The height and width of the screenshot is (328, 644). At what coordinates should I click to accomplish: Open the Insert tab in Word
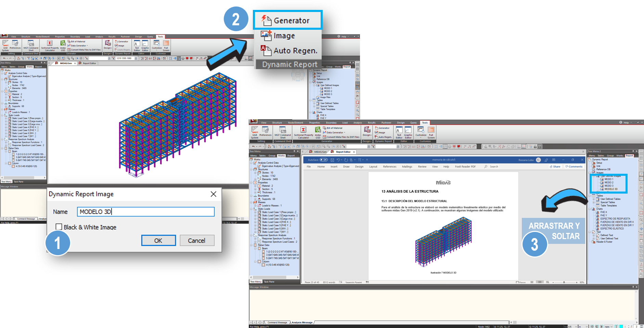(334, 167)
